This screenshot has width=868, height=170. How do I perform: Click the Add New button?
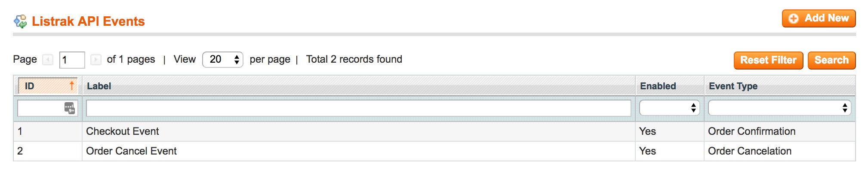tap(819, 18)
